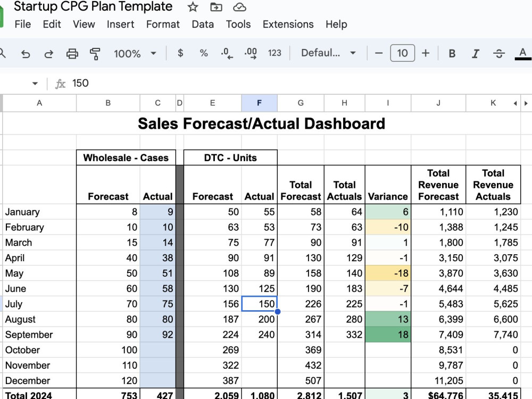Click the document title Startup CPG Plan Template
The image size is (532, 399).
93,6
